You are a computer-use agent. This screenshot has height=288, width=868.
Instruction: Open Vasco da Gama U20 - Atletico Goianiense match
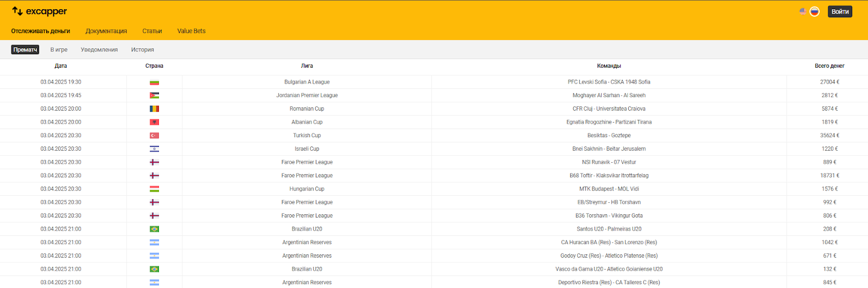point(609,269)
